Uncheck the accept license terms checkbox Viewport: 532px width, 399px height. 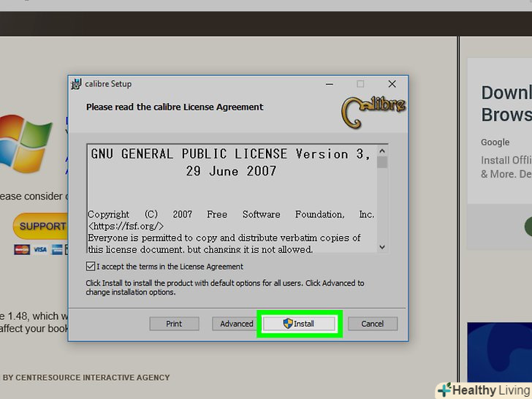coord(91,266)
